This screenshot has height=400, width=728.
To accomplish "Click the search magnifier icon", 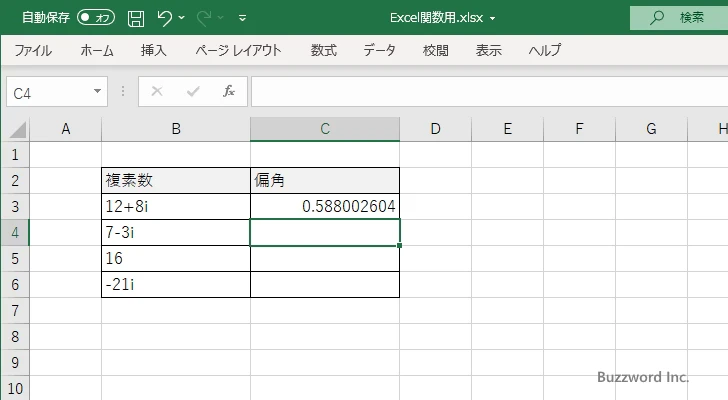I will tap(656, 18).
